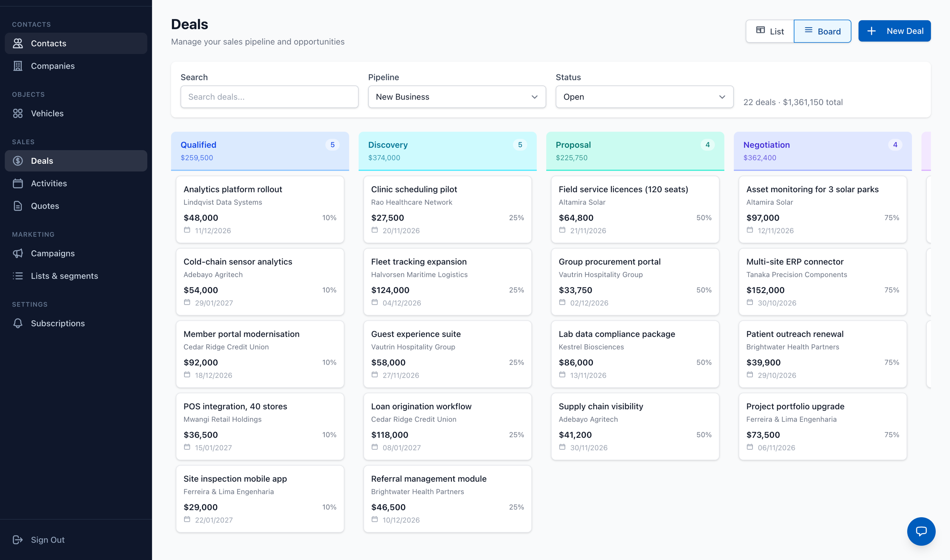Click the Activities calendar icon
The height and width of the screenshot is (560, 950).
coord(18,183)
